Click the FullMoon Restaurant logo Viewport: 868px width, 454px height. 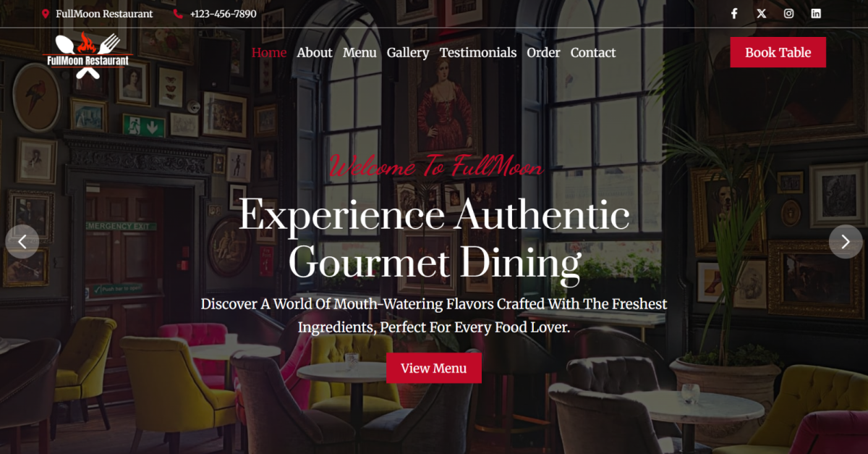pos(88,56)
